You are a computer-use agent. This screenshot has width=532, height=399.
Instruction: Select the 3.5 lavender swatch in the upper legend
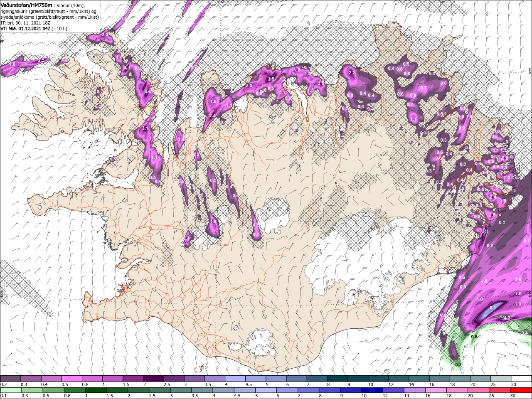click(x=214, y=379)
